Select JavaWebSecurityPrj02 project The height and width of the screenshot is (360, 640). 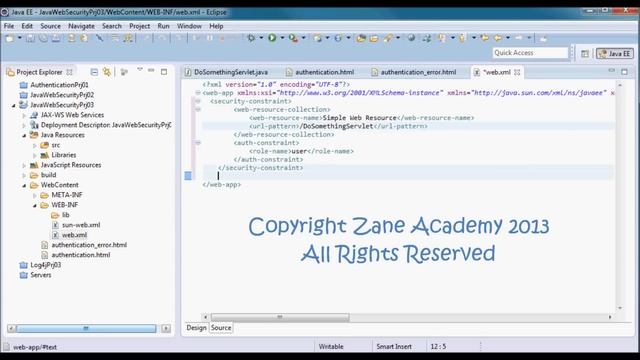62,95
